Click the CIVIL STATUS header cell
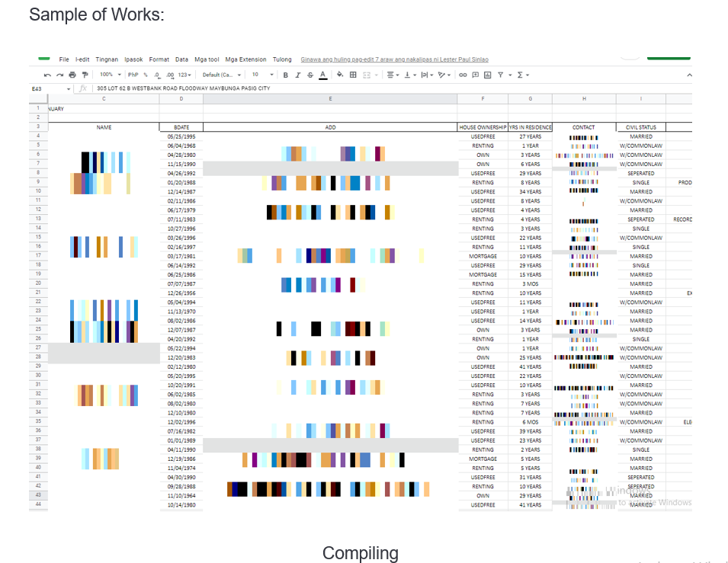 [640, 127]
